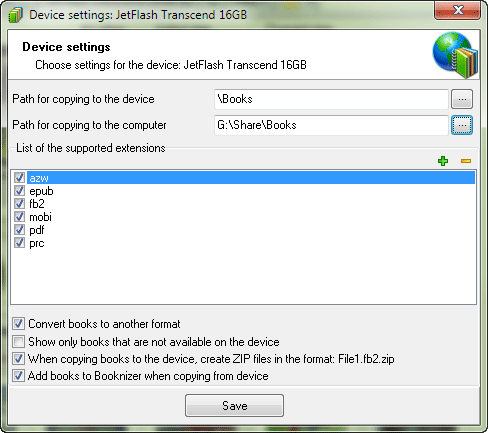The image size is (488, 433).
Task: Uncheck the fb2 extension checkbox
Action: coord(19,203)
